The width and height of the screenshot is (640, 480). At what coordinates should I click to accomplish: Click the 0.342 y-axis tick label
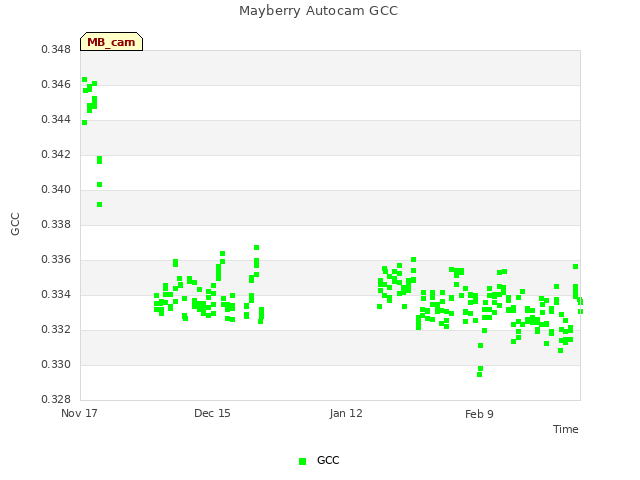56,154
